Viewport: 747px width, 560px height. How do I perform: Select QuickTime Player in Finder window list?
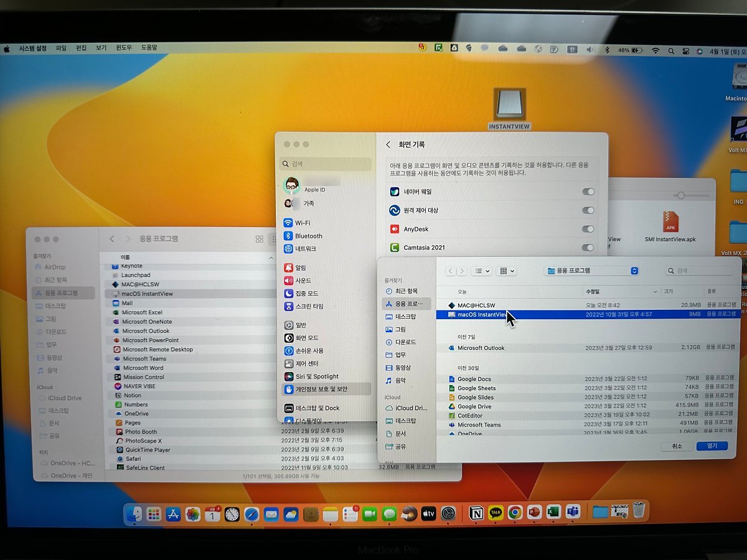tap(148, 449)
